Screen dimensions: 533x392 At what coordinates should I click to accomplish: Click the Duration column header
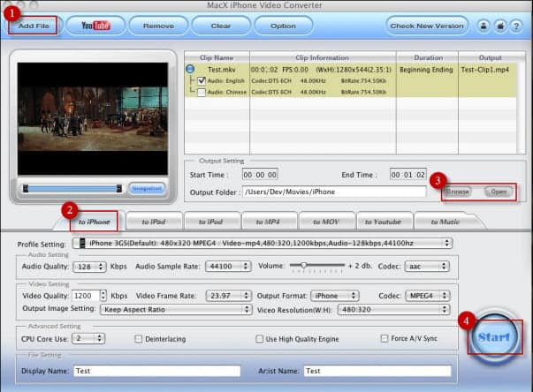tap(428, 57)
